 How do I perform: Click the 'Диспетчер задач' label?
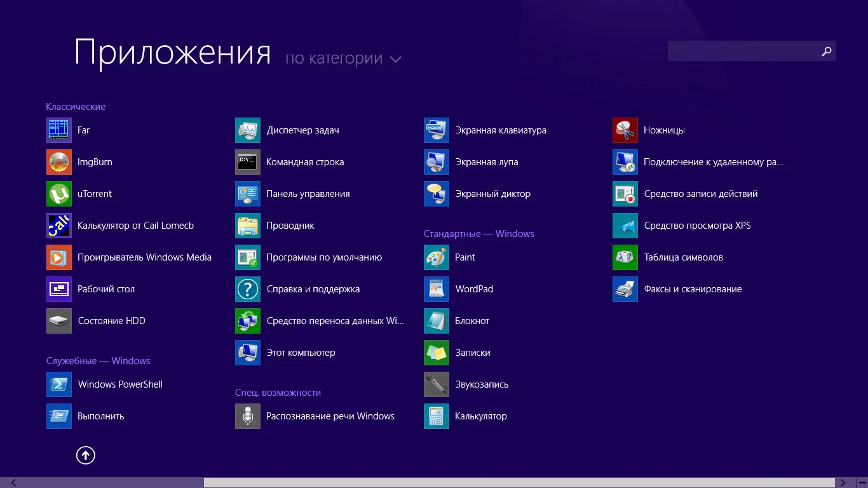click(x=302, y=130)
